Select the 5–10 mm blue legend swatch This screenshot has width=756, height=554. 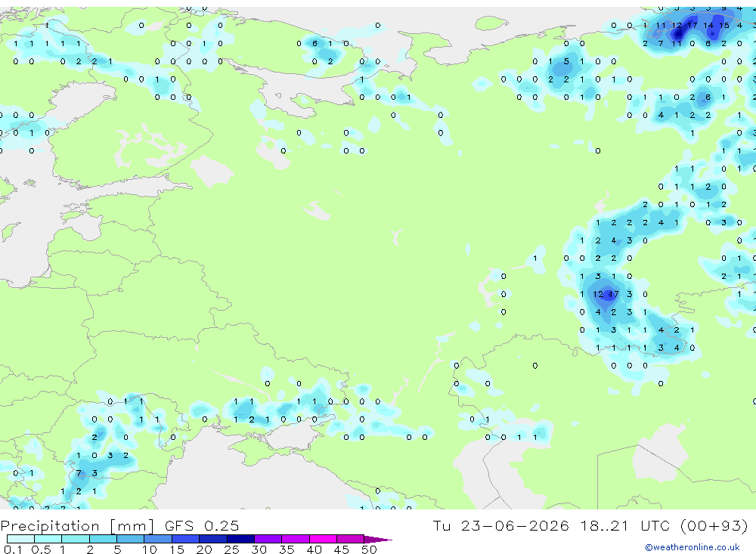coord(130,539)
